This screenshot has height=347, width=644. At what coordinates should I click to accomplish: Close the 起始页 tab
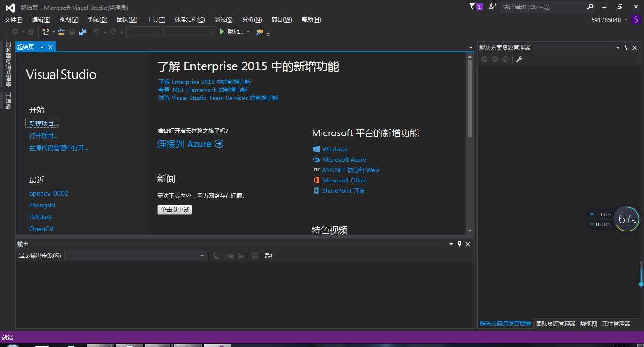50,47
